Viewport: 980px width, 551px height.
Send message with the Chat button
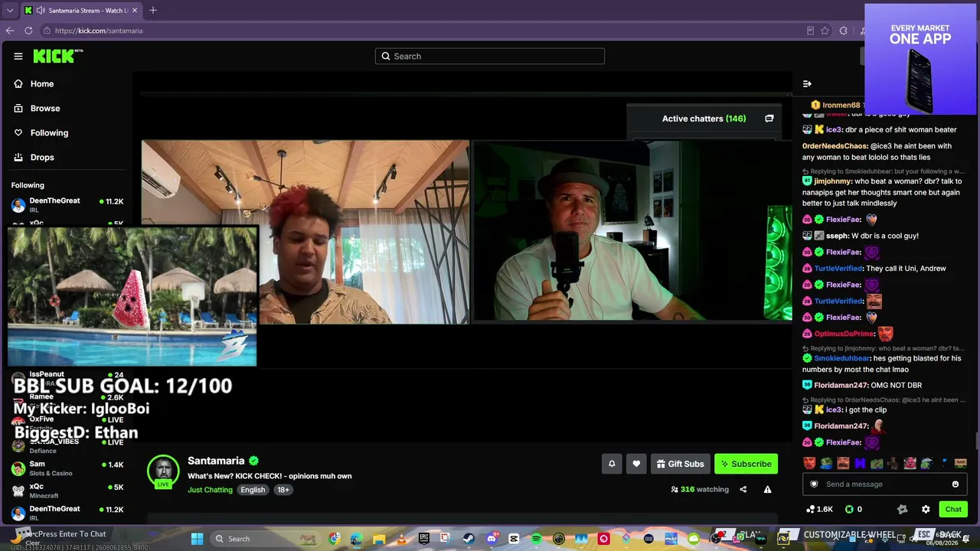point(953,509)
